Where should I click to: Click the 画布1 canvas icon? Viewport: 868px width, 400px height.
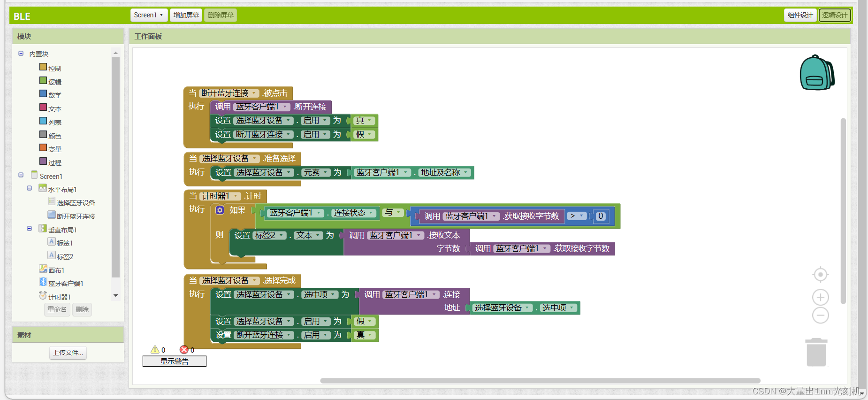tap(43, 269)
